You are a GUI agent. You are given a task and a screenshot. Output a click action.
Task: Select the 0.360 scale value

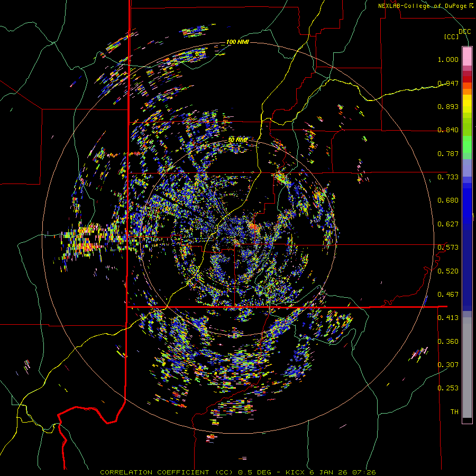coord(448,342)
